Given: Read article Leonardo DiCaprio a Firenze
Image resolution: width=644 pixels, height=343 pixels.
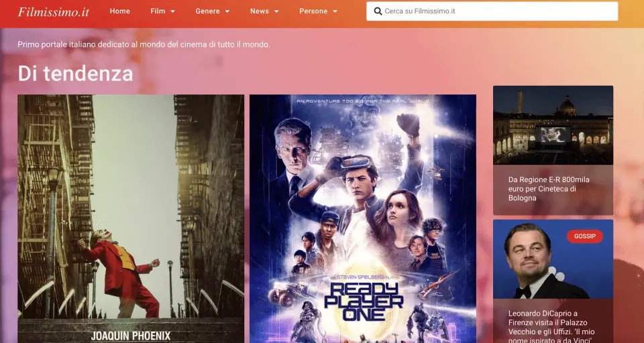Looking at the screenshot, I should pyautogui.click(x=551, y=327).
